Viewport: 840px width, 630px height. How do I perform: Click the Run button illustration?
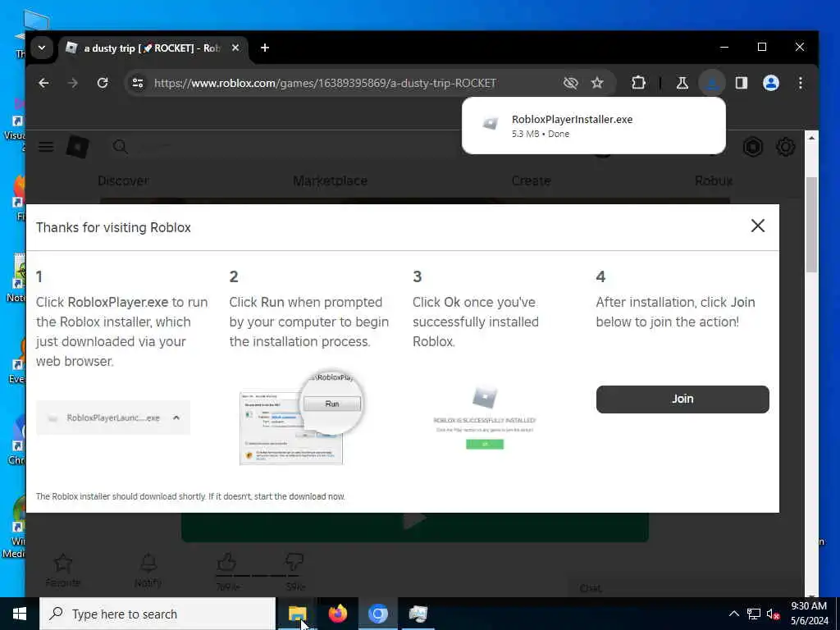332,404
